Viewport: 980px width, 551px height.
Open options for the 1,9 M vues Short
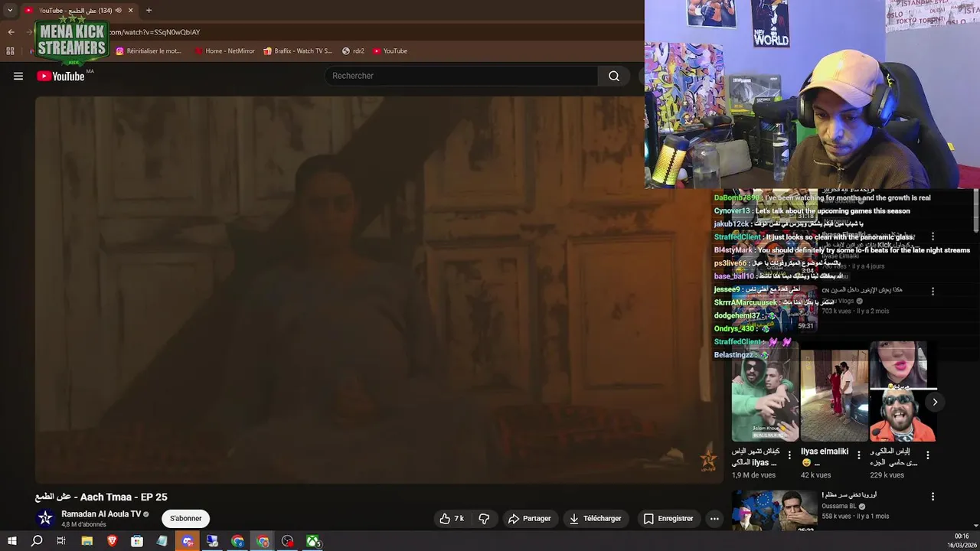(x=790, y=455)
